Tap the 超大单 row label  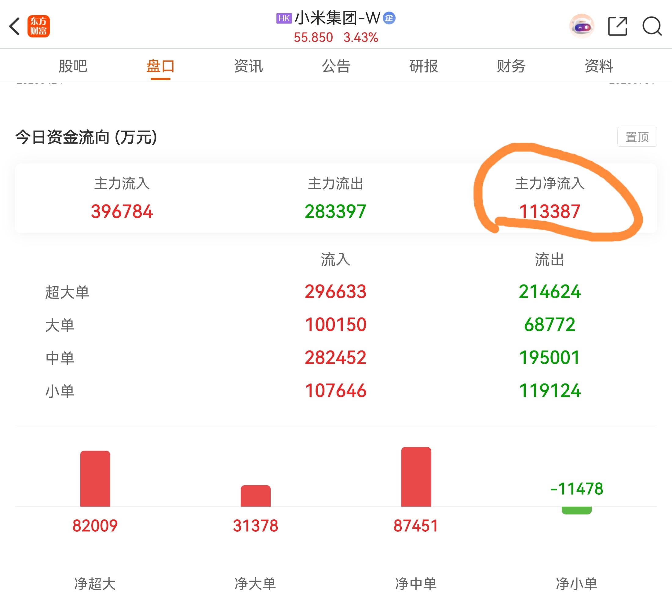[67, 292]
